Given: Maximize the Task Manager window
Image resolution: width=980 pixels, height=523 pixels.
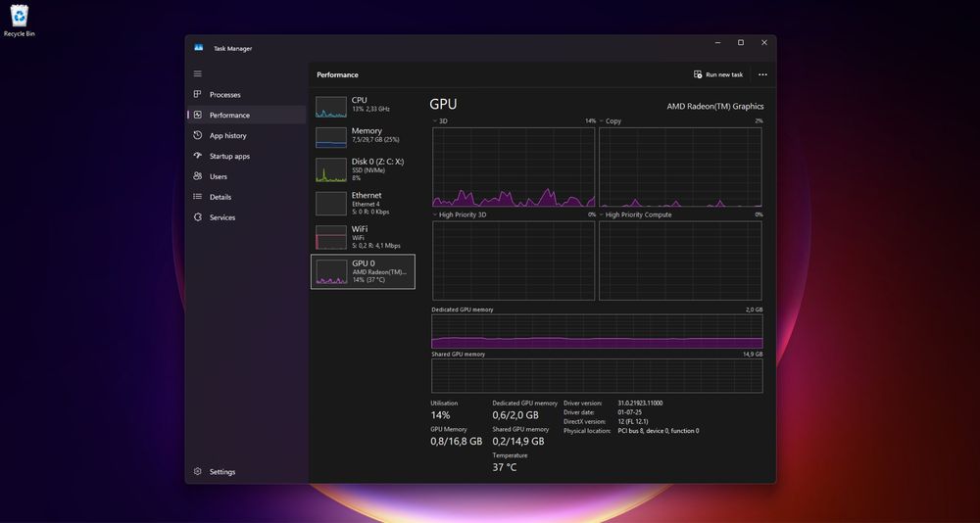Looking at the screenshot, I should 741,42.
